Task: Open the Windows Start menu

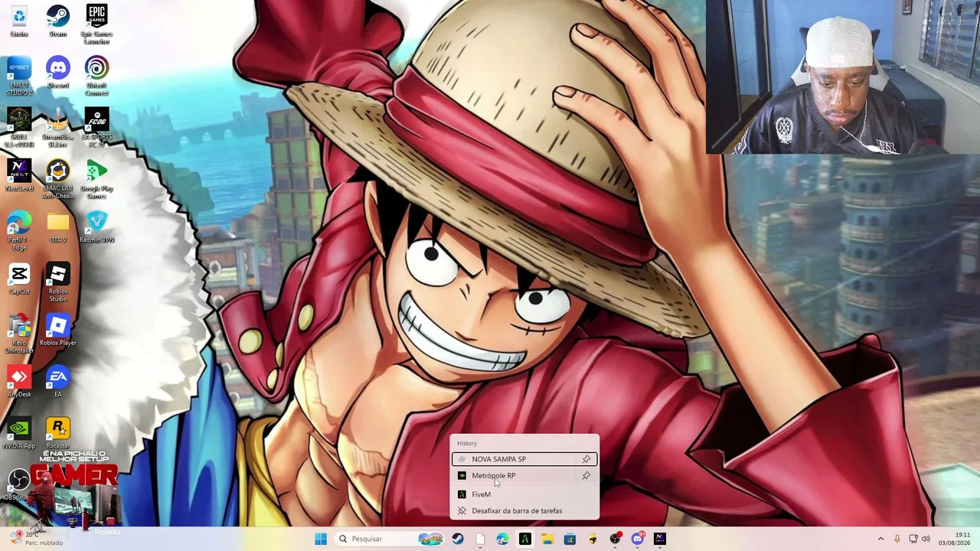Action: click(321, 539)
